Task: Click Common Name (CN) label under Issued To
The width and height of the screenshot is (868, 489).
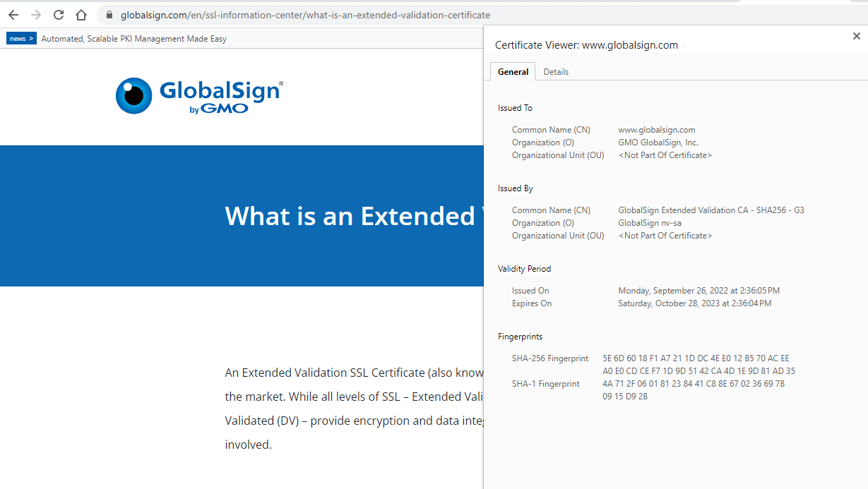Action: [551, 130]
